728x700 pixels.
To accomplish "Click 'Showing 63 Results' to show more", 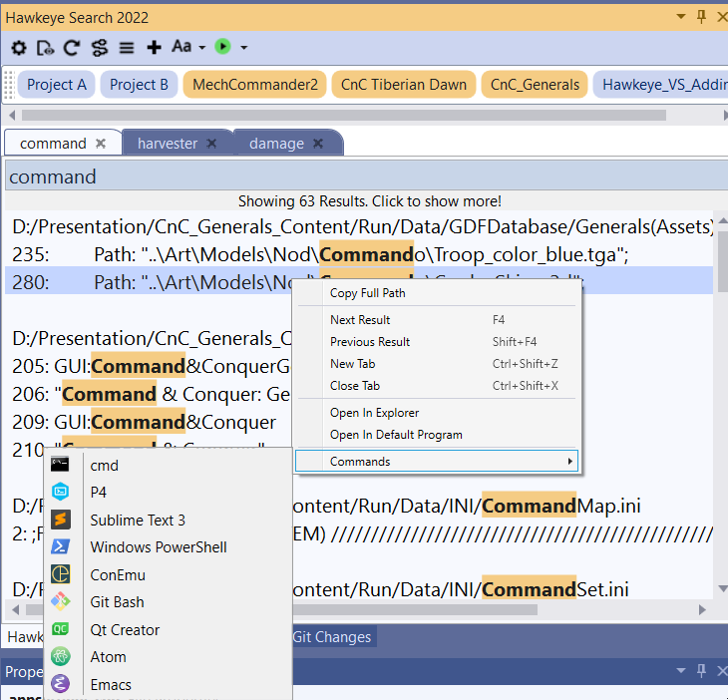I will (364, 200).
